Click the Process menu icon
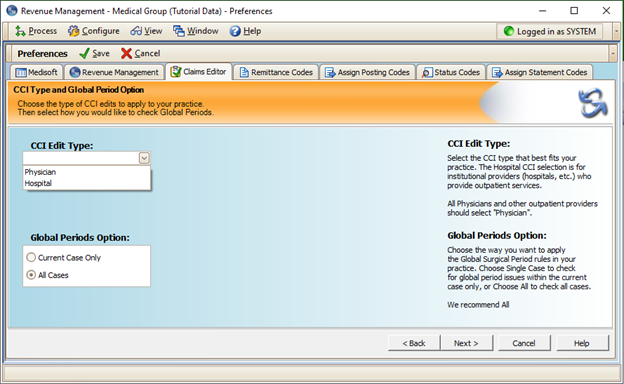 [20, 31]
